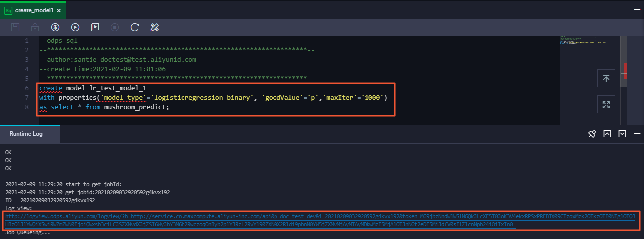
Task: Click the 'start to get jobId:' log line
Action: (65, 184)
